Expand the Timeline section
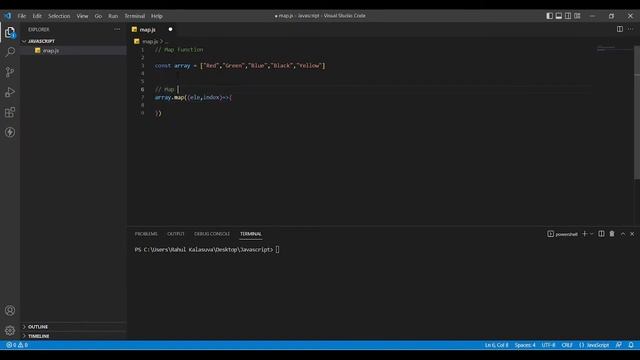 pos(39,336)
